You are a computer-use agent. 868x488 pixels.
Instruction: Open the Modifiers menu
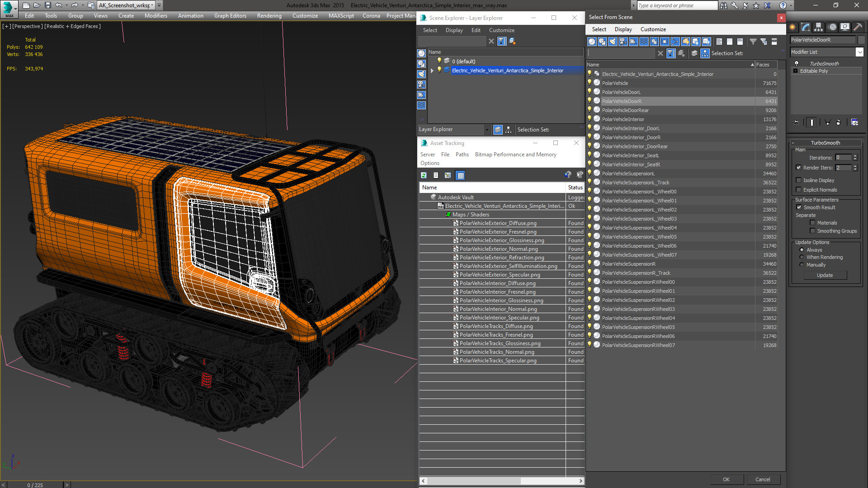pos(156,16)
